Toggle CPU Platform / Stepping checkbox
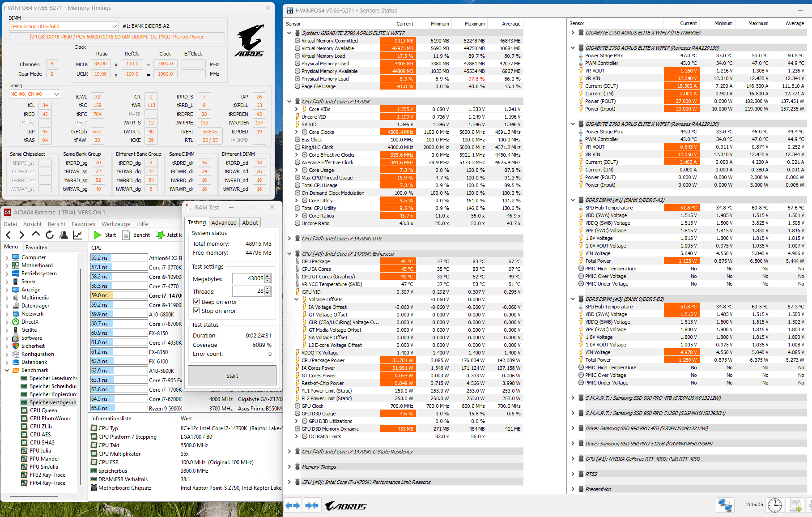The width and height of the screenshot is (812, 517). pos(94,437)
